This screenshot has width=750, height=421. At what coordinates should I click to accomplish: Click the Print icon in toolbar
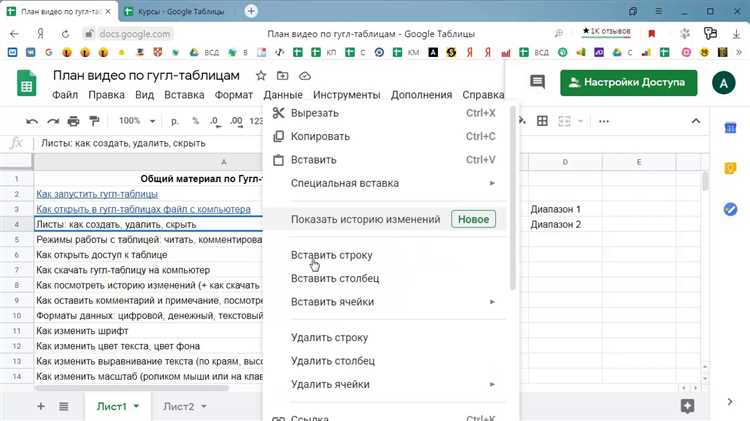[x=74, y=121]
